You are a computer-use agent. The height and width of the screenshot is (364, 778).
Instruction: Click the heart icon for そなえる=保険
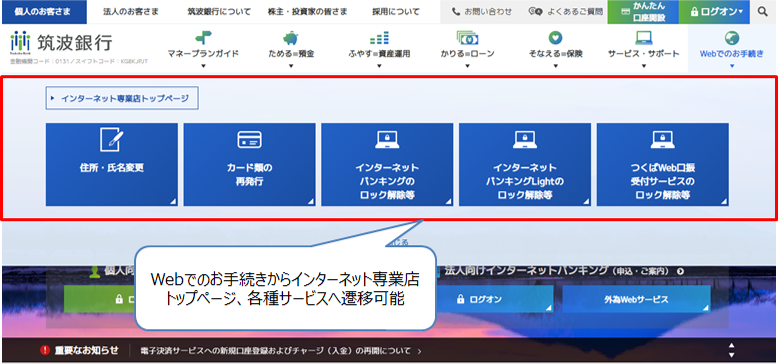click(555, 38)
